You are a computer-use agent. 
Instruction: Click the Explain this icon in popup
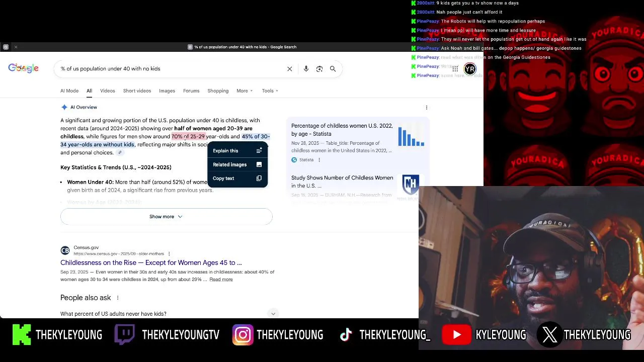coord(259,151)
